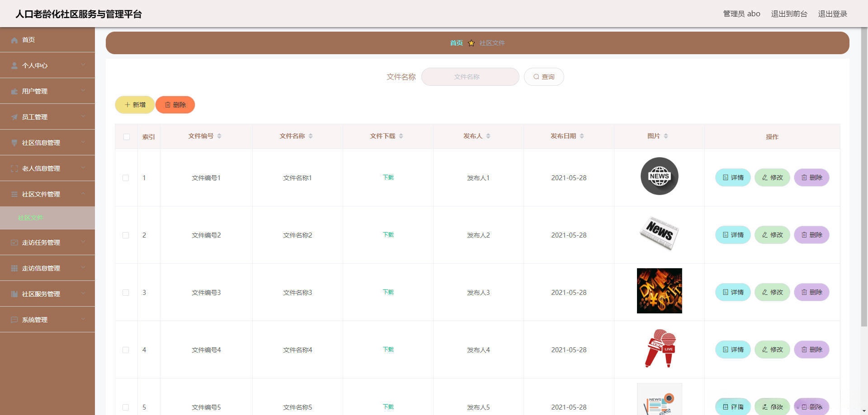Click the orange 删除 batch delete button
This screenshot has height=415, width=868.
coord(175,105)
